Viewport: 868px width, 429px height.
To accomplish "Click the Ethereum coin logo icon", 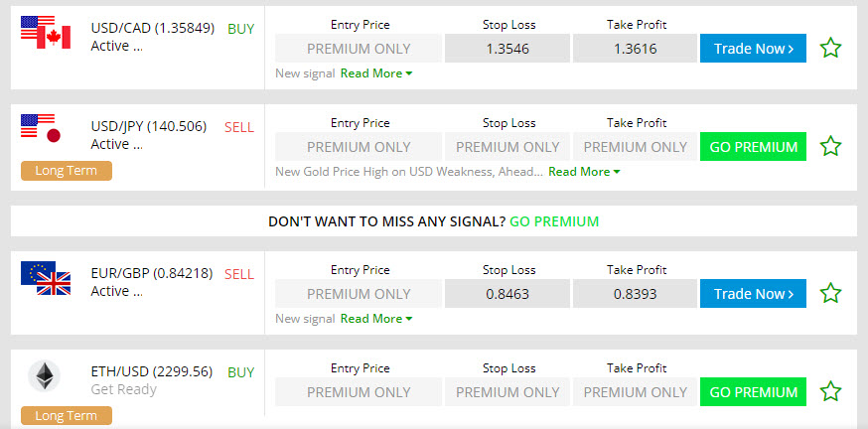I will [x=44, y=376].
